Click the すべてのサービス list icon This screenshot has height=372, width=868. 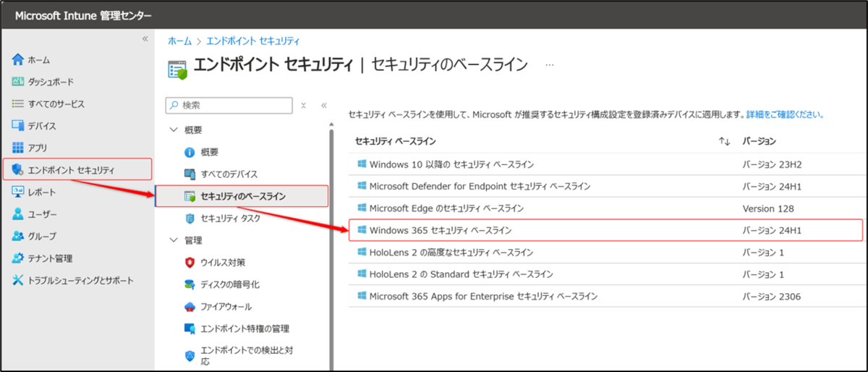(19, 103)
